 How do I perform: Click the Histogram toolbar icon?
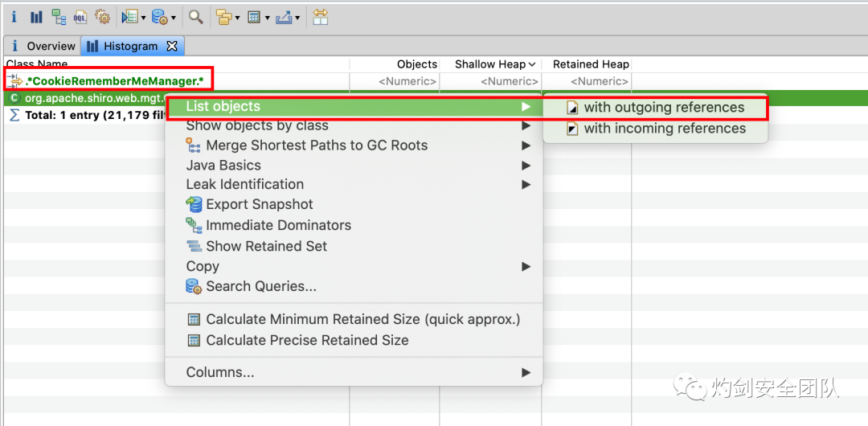[x=36, y=17]
